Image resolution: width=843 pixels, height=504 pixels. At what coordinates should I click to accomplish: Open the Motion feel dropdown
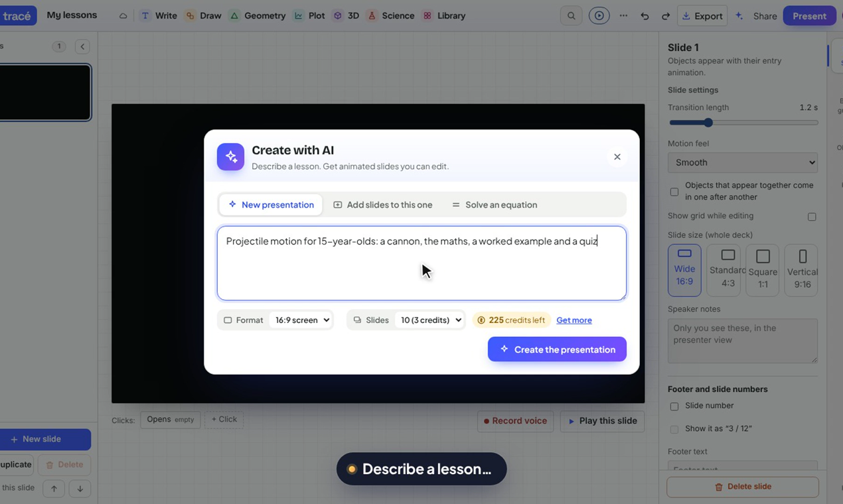[x=743, y=162]
